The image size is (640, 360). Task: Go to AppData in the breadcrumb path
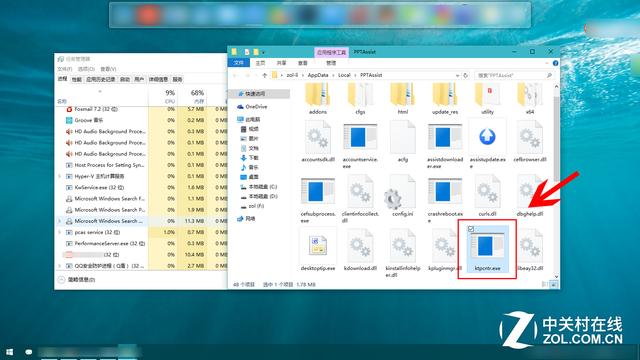[x=318, y=75]
